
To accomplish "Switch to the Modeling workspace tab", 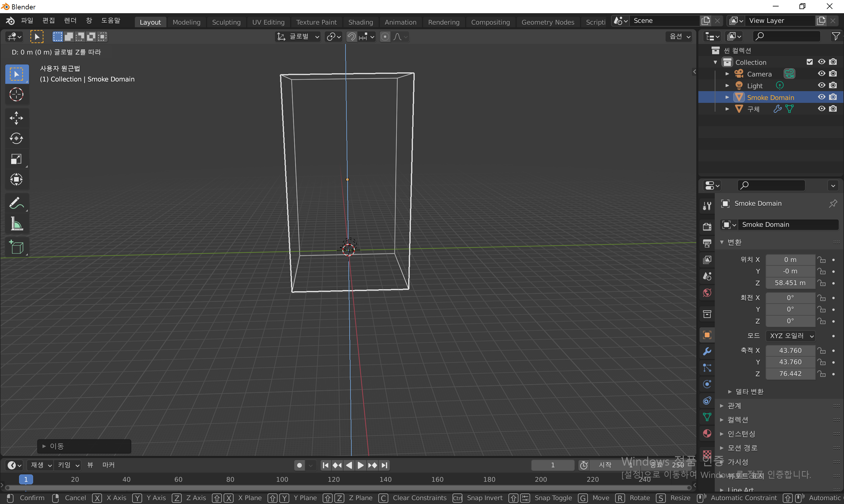I will pos(186,22).
